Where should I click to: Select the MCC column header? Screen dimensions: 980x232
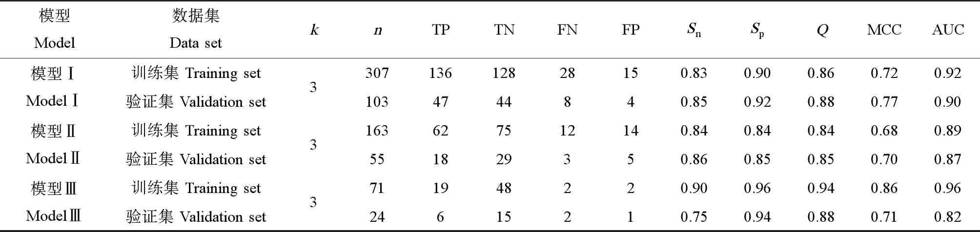(884, 30)
